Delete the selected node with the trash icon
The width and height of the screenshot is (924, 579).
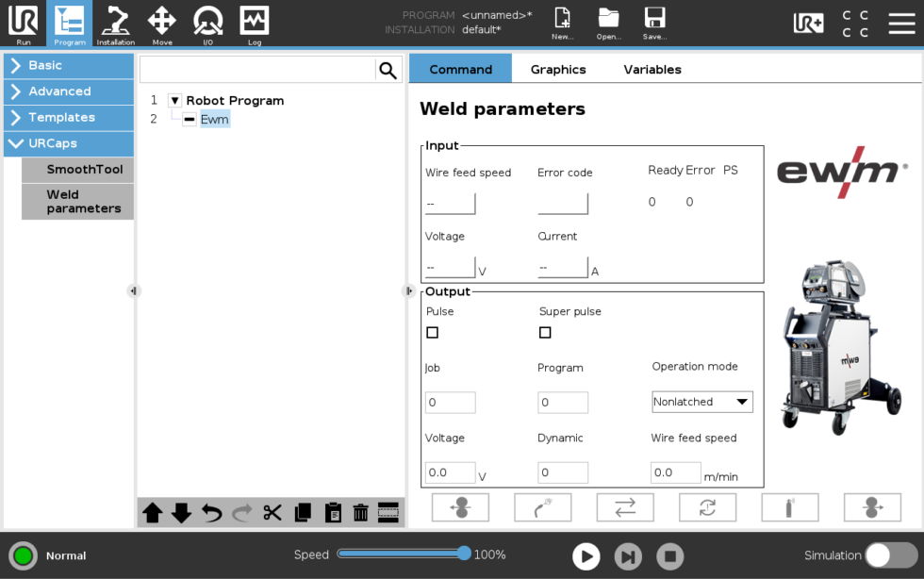point(360,513)
